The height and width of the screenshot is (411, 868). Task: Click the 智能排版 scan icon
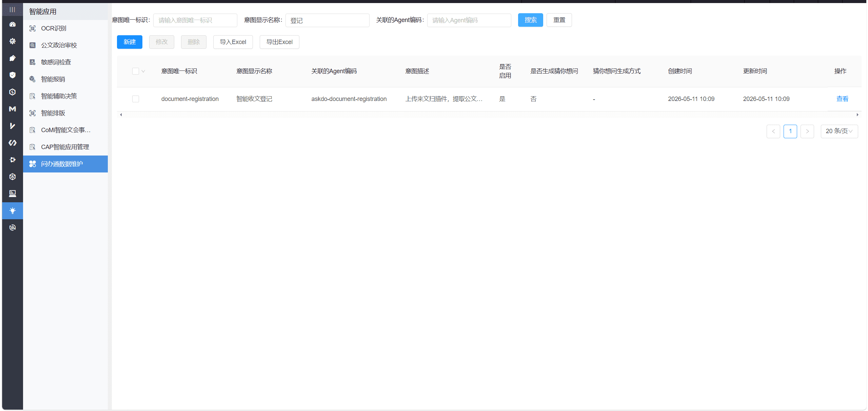coord(33,113)
